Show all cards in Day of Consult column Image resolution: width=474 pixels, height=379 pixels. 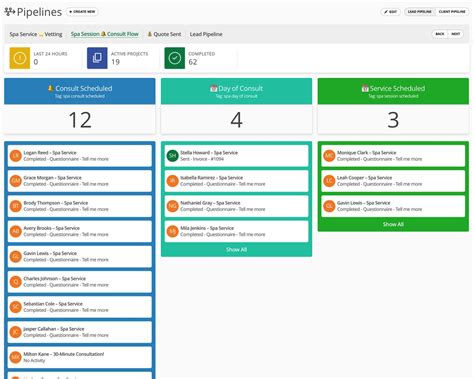click(x=236, y=249)
